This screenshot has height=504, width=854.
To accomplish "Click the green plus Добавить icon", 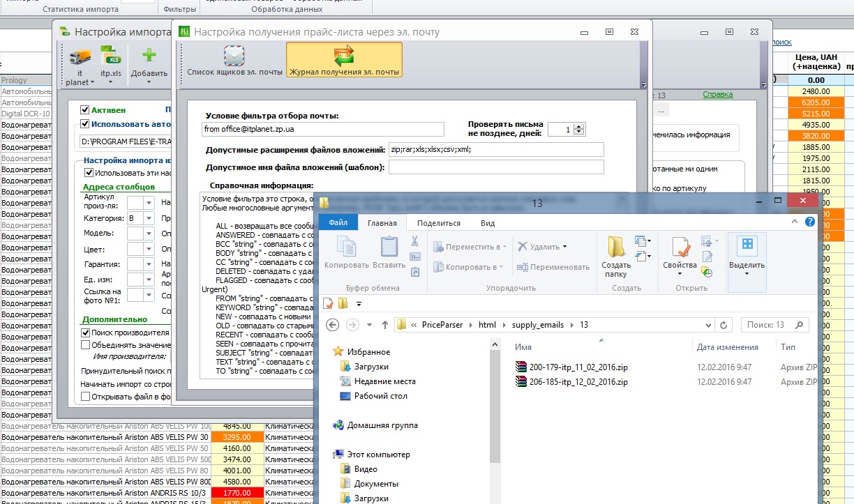I will point(149,56).
